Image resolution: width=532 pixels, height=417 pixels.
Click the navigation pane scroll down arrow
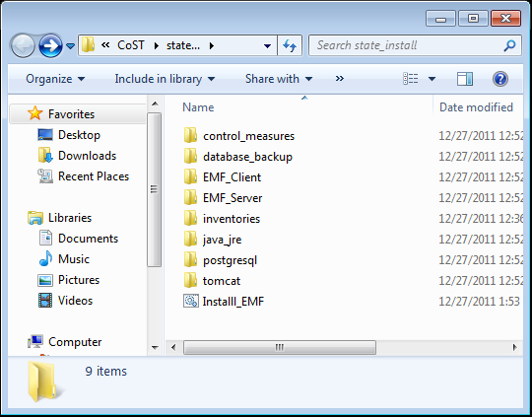(155, 347)
